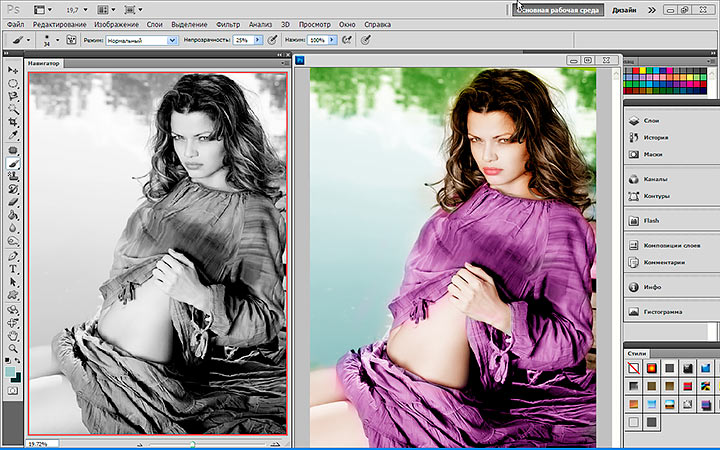Toggle tablet pressure for opacity
This screenshot has height=450, width=720.
272,40
